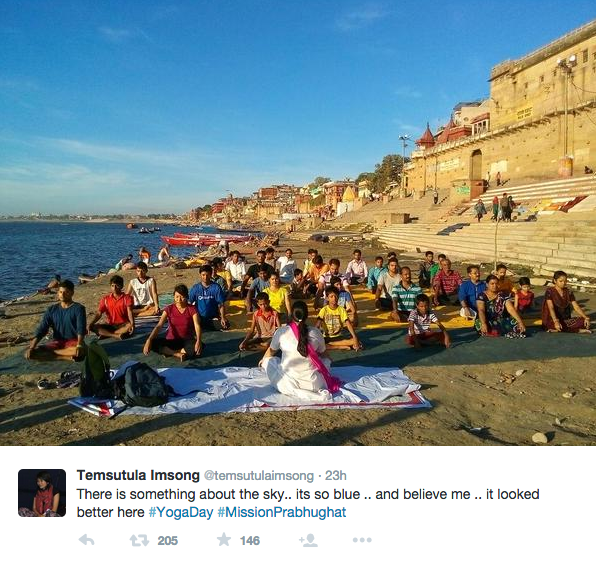Screen dimensions: 596x569
Task: Click the 205 retweet count
Action: [x=168, y=540]
